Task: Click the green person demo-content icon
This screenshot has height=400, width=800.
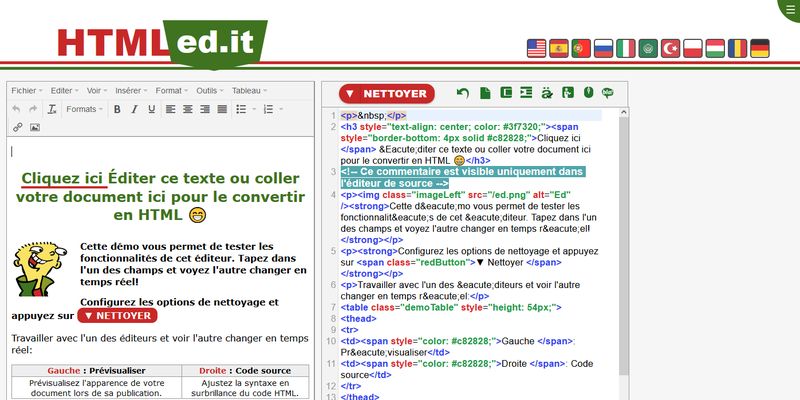Action: pos(568,92)
